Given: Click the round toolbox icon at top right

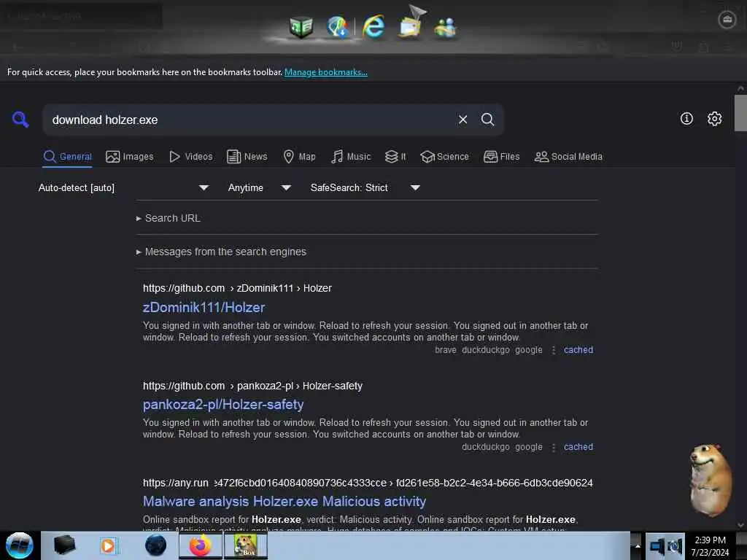Looking at the screenshot, I should click(x=727, y=20).
